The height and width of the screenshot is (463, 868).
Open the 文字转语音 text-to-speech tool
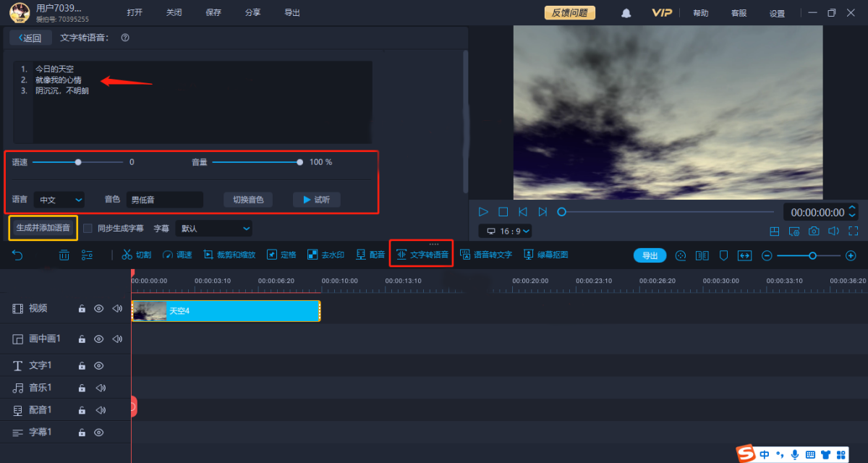[422, 255]
